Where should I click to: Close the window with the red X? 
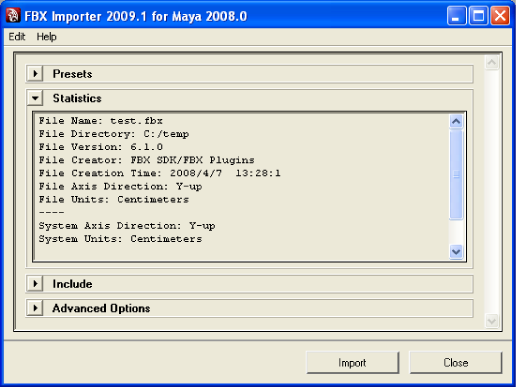click(x=500, y=16)
